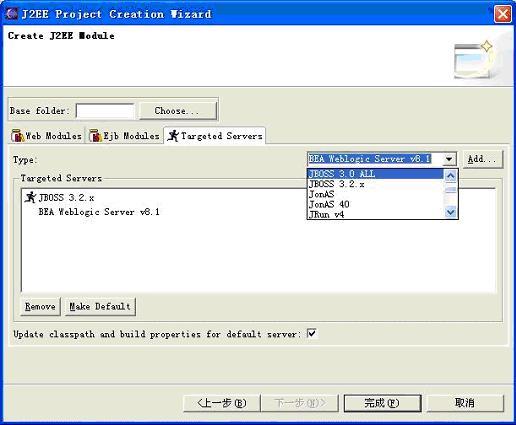Image resolution: width=516 pixels, height=425 pixels.
Task: Close the J2EE Project Creation Wizard
Action: click(503, 14)
